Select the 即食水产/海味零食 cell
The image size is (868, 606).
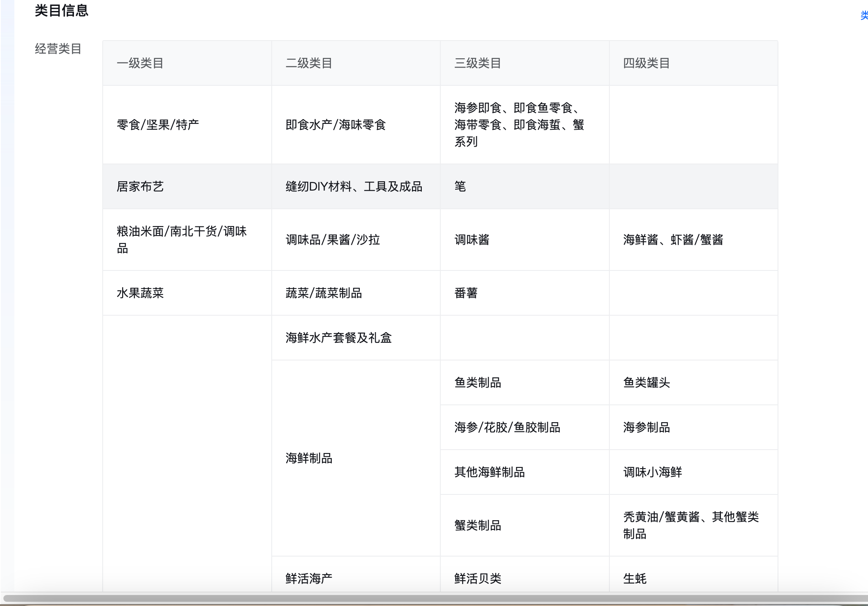point(336,125)
